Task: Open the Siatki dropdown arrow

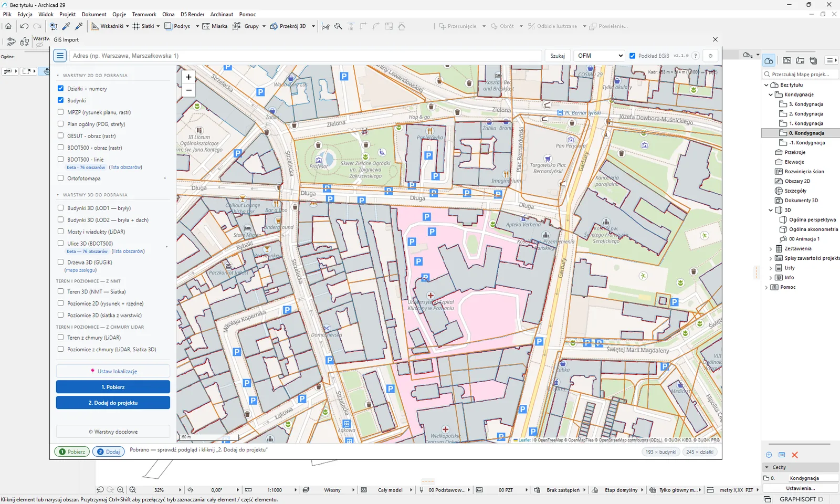Action: point(158,26)
